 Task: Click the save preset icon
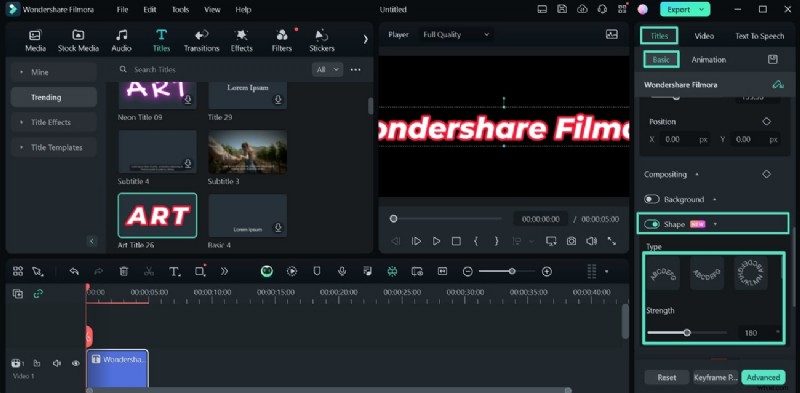tap(772, 60)
